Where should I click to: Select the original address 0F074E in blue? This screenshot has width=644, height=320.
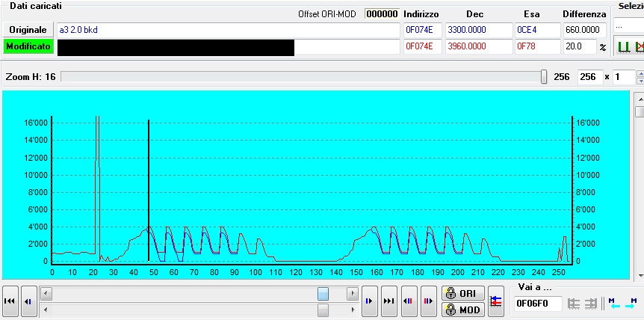tap(423, 30)
